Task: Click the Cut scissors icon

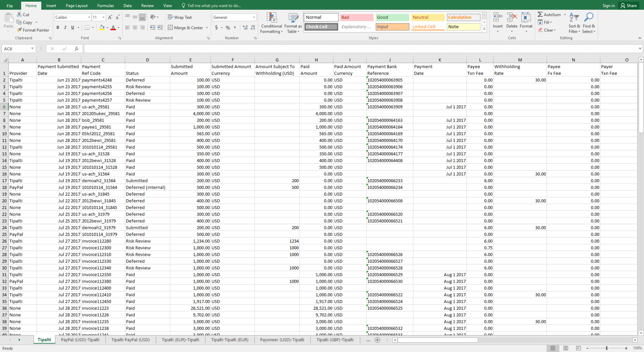Action: pyautogui.click(x=19, y=15)
